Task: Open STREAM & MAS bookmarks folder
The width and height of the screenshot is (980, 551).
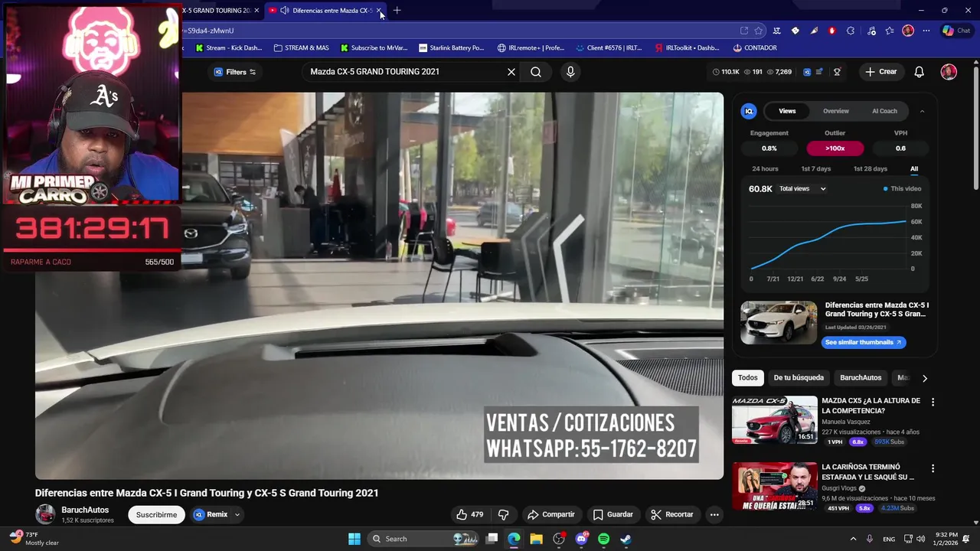Action: 301,47
